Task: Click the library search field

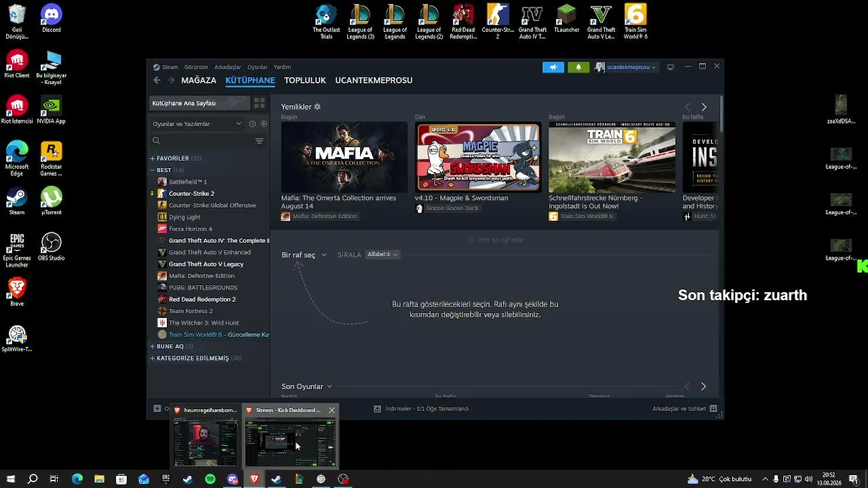Action: pyautogui.click(x=202, y=141)
